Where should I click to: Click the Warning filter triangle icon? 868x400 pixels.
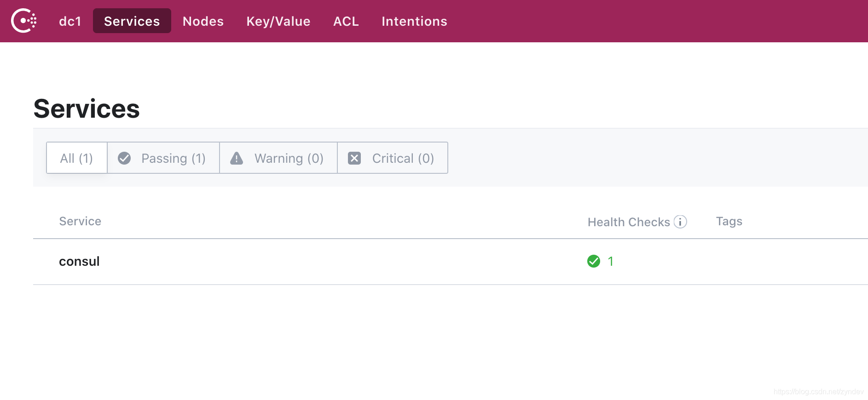tap(237, 158)
